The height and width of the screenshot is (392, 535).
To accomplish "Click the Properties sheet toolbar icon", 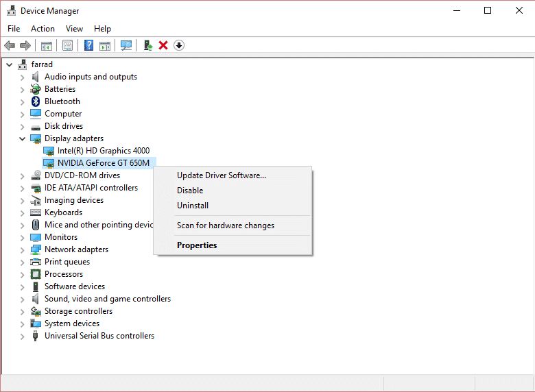I will (x=68, y=45).
